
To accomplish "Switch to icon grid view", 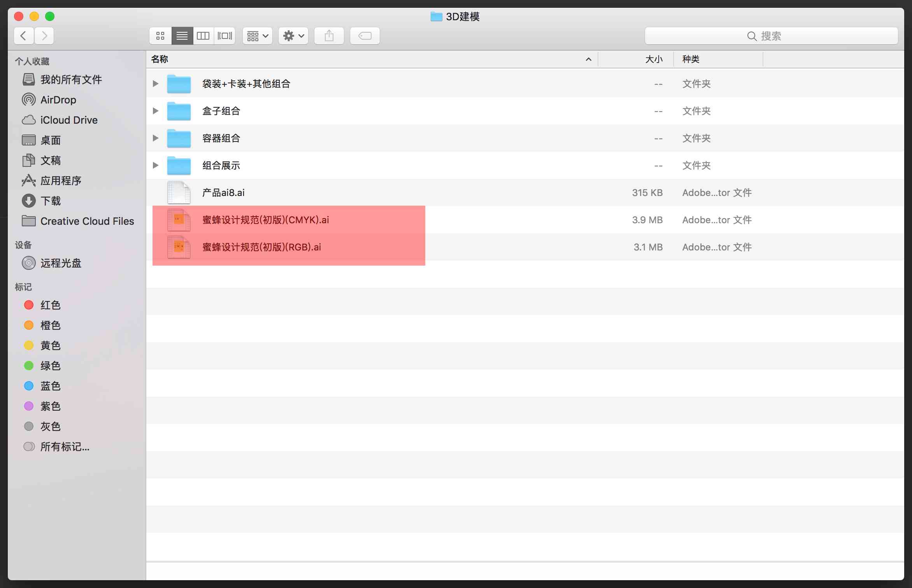I will pyautogui.click(x=160, y=35).
